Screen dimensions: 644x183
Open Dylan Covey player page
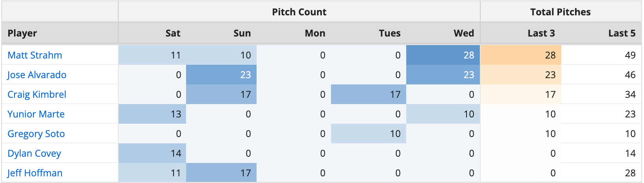(34, 153)
